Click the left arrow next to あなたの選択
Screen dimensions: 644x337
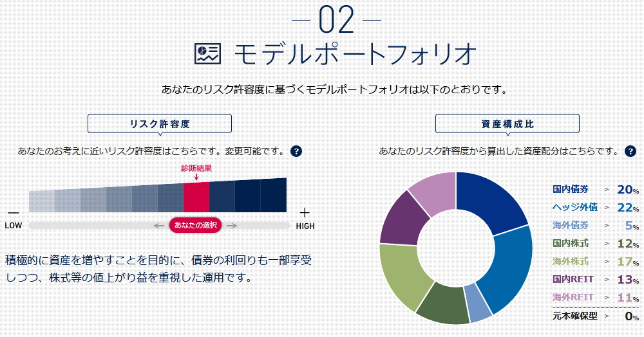pyautogui.click(x=159, y=226)
